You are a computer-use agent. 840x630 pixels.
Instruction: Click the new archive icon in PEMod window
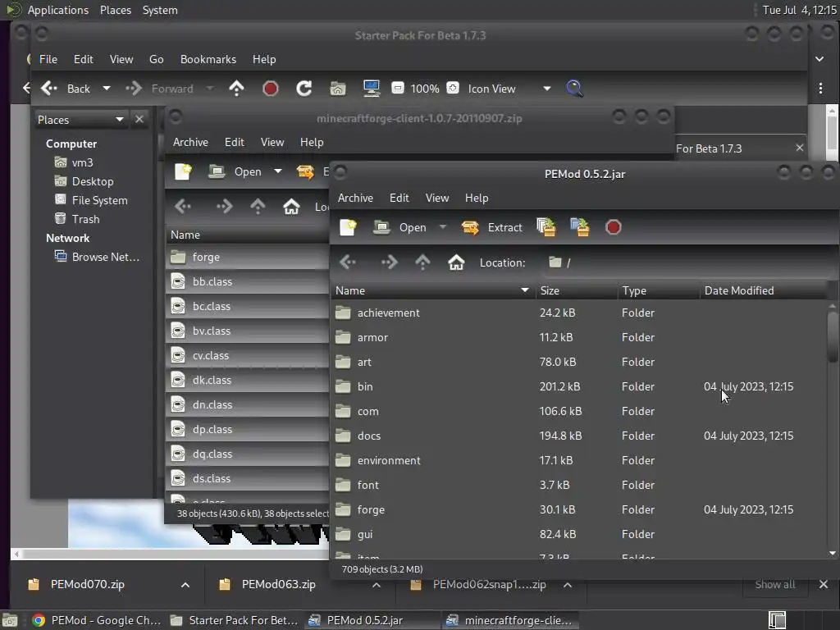click(348, 227)
